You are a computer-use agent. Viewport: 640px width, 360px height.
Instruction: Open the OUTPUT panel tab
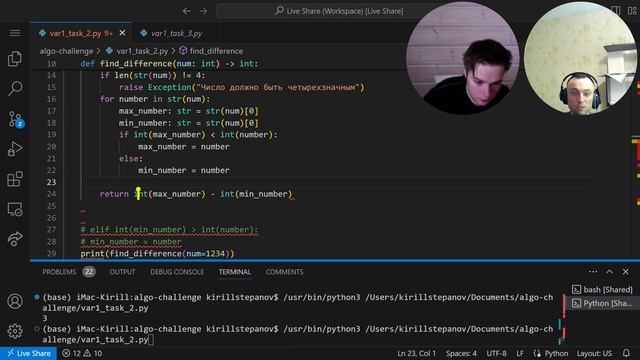click(x=122, y=272)
